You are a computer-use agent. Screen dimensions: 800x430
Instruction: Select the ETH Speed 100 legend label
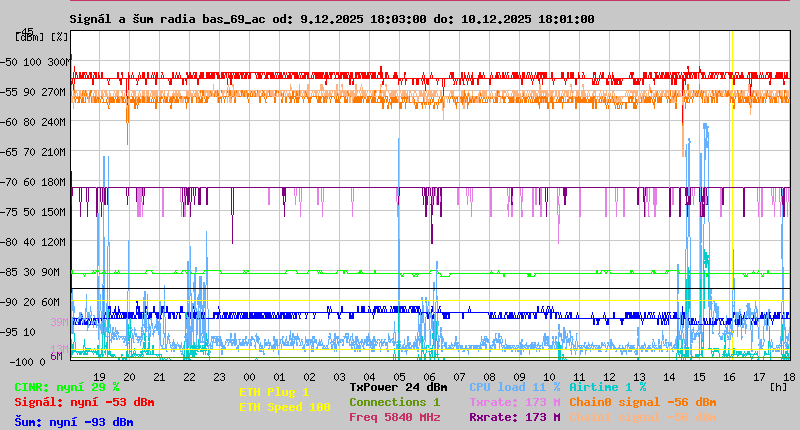click(284, 407)
